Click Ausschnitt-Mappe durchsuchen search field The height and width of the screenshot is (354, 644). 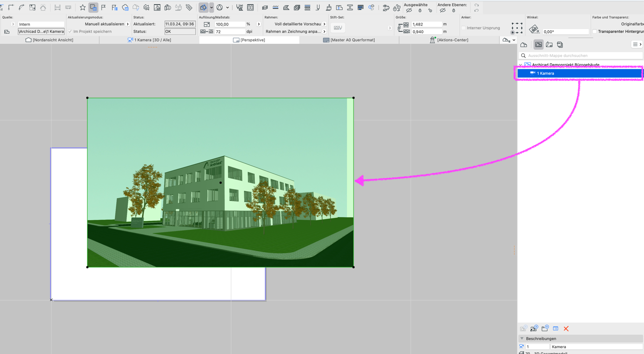581,55
